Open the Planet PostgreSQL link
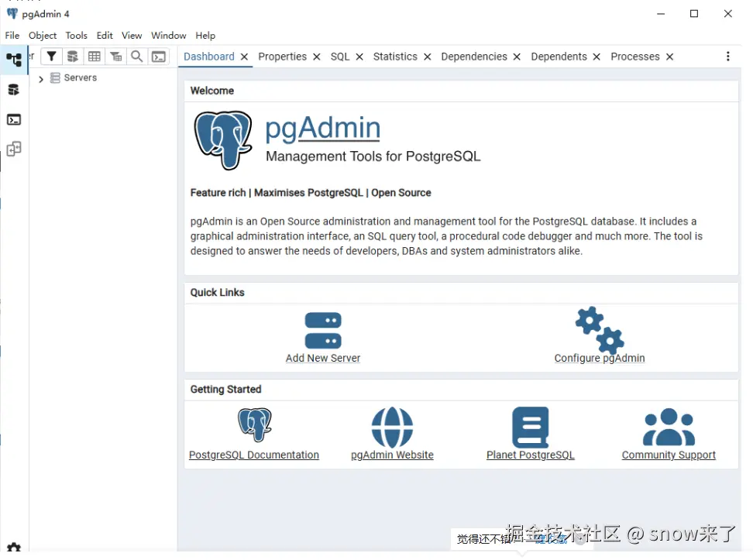The width and height of the screenshot is (753, 560). point(530,455)
